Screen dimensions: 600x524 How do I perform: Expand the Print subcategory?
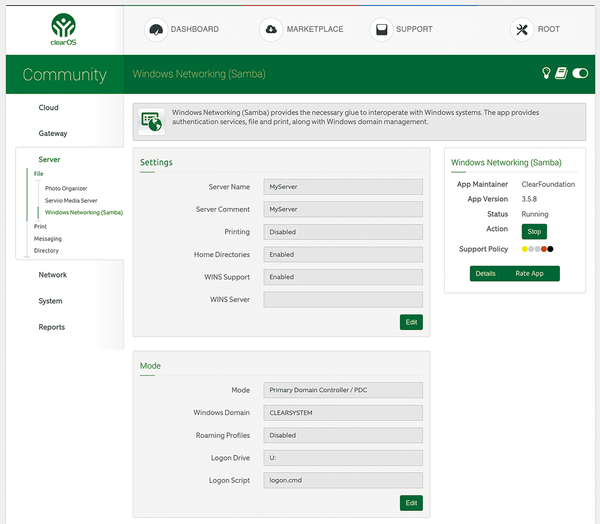pyautogui.click(x=40, y=227)
